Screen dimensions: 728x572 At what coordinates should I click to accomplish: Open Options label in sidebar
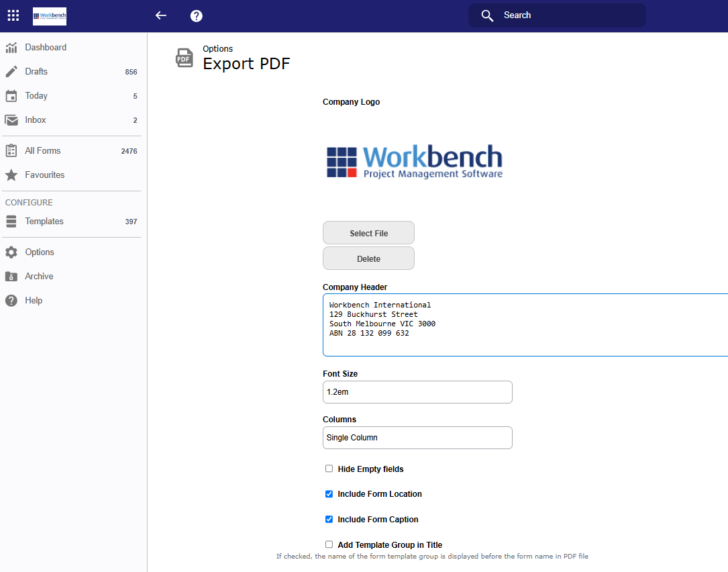pyautogui.click(x=40, y=252)
